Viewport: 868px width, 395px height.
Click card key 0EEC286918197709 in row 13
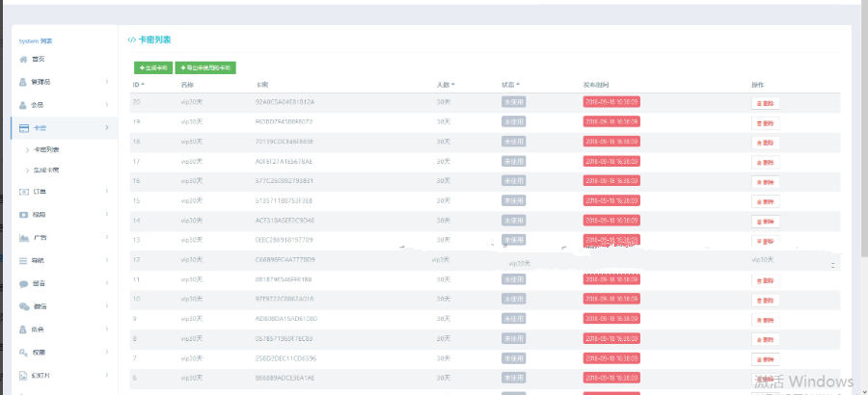click(x=284, y=240)
